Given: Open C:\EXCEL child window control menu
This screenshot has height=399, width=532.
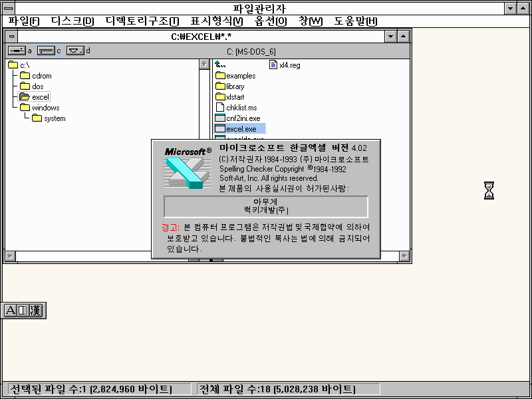Looking at the screenshot, I should pyautogui.click(x=11, y=36).
